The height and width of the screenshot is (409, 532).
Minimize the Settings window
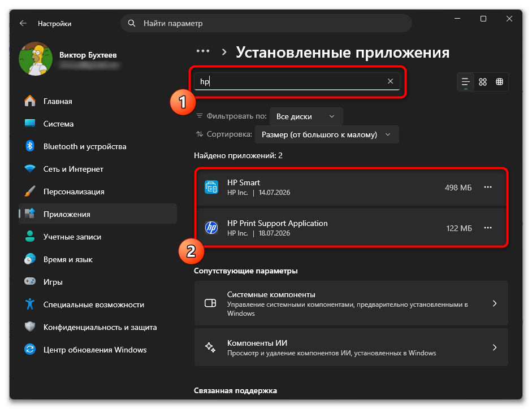point(457,19)
